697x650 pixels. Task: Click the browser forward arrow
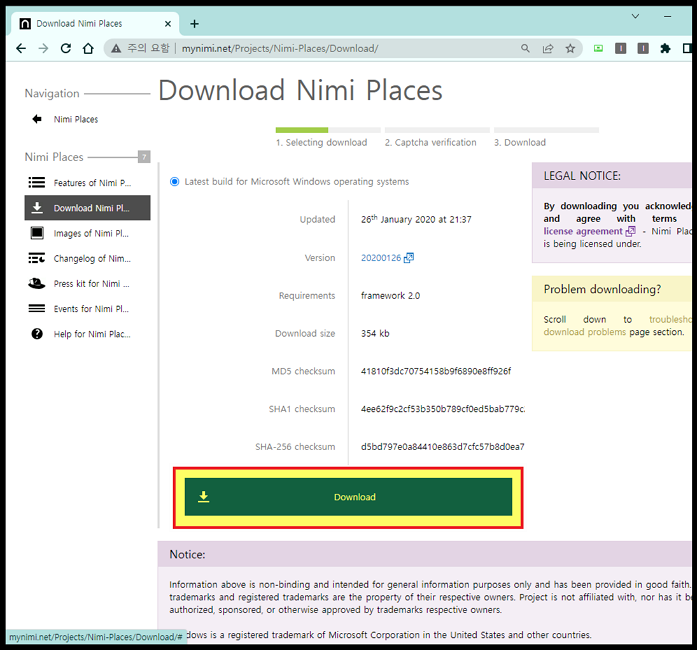pyautogui.click(x=44, y=48)
